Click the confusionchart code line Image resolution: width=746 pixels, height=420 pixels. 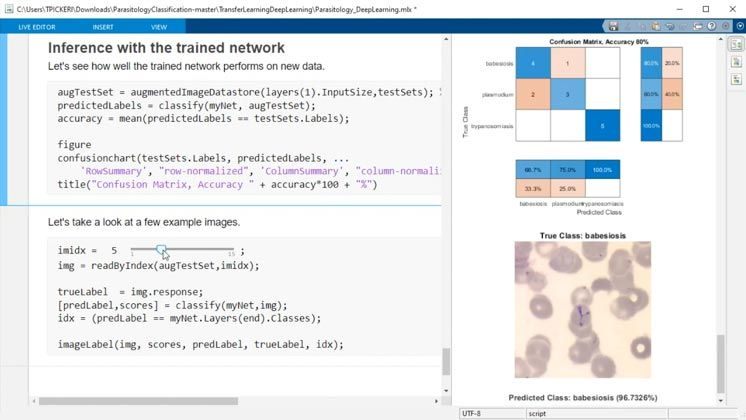pyautogui.click(x=203, y=158)
